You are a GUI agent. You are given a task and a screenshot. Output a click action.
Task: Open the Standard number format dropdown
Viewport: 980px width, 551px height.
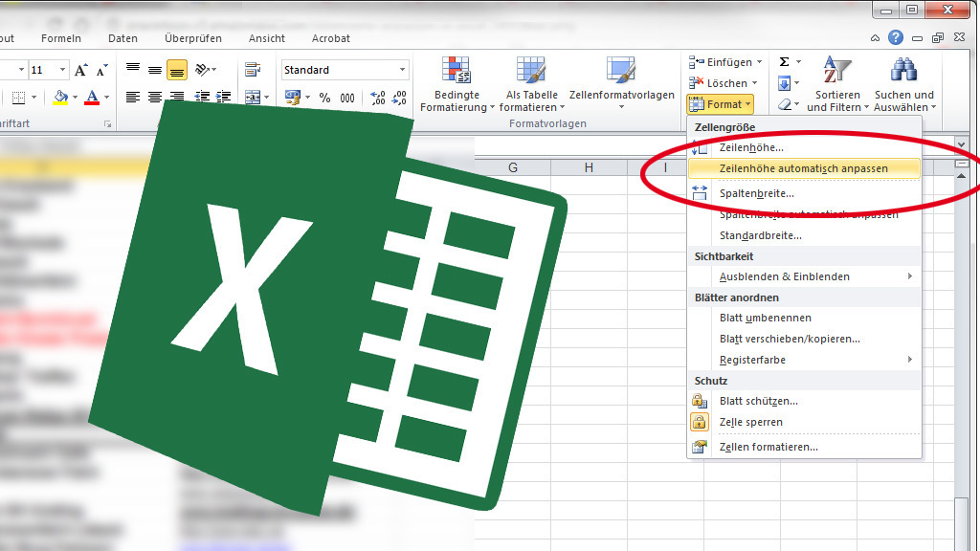click(402, 70)
